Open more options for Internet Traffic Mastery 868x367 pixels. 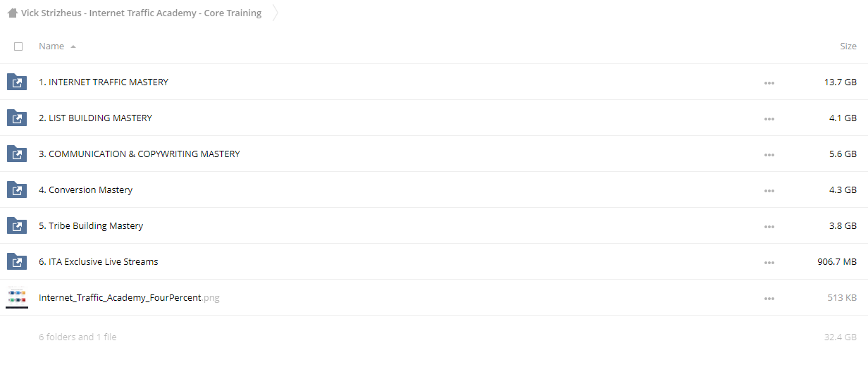pos(769,83)
